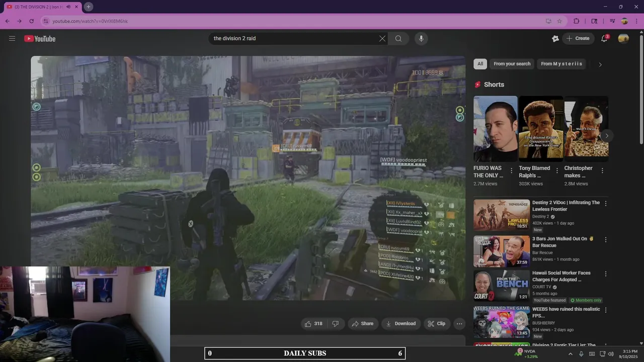
Task: Go forward in browser history
Action: pos(19,21)
